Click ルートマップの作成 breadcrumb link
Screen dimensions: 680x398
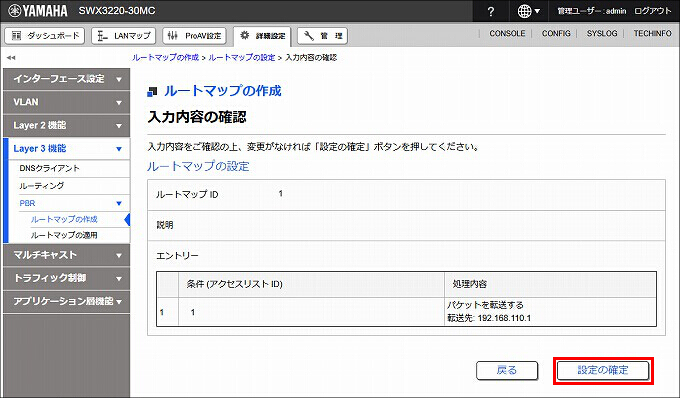click(x=165, y=57)
